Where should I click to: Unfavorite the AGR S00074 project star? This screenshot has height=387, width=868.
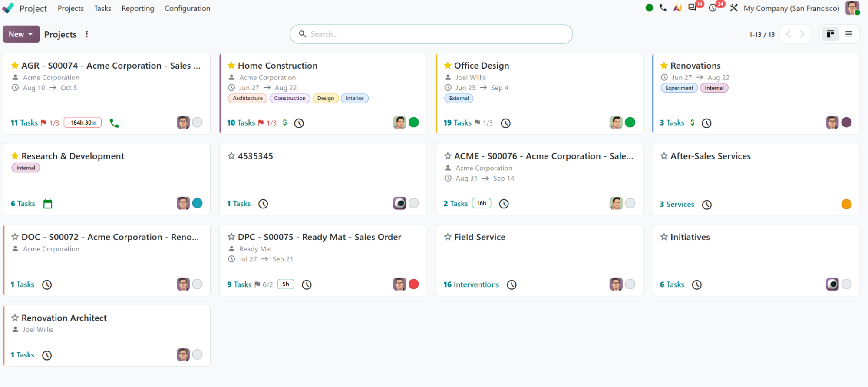15,66
